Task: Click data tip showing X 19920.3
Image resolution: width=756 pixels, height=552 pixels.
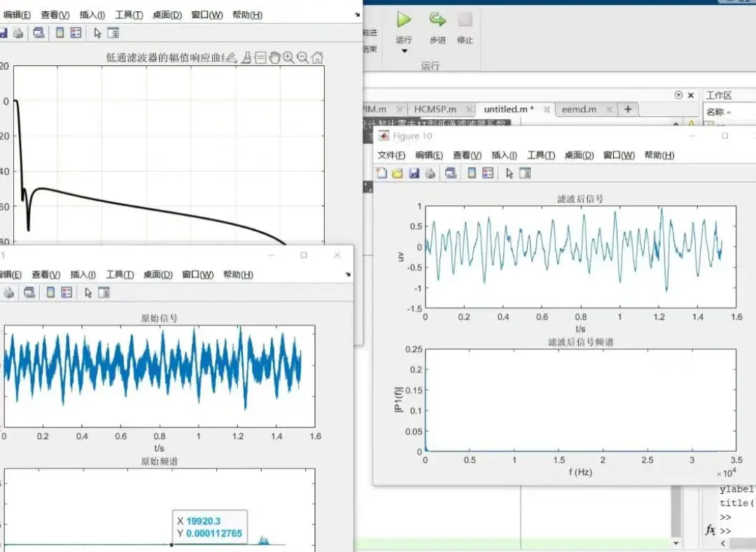Action: click(x=210, y=527)
